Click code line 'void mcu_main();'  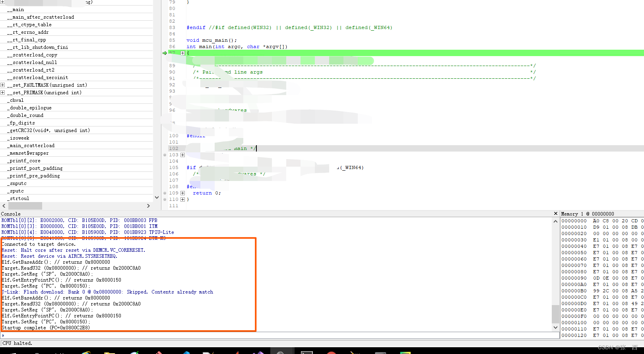tap(211, 40)
